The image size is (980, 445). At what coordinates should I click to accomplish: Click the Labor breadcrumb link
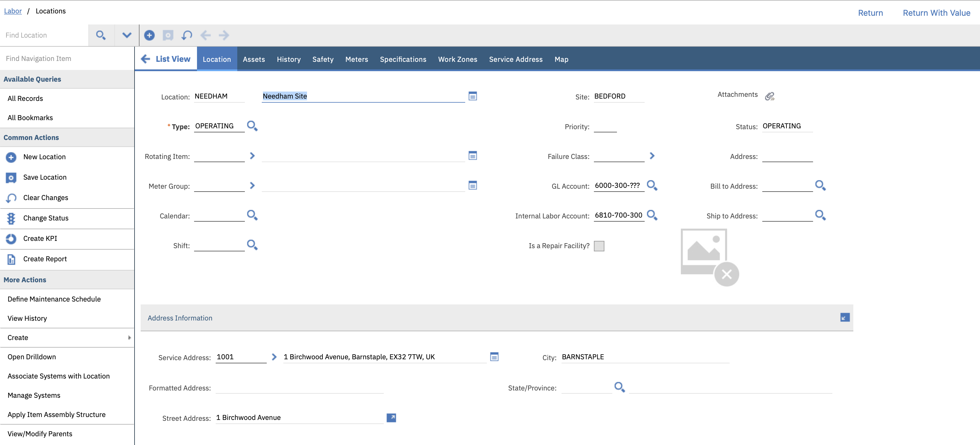point(13,11)
